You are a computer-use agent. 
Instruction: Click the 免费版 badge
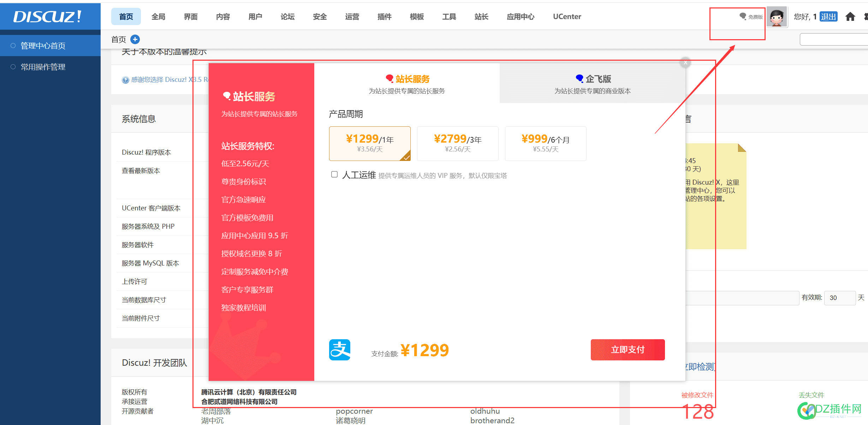coord(751,17)
